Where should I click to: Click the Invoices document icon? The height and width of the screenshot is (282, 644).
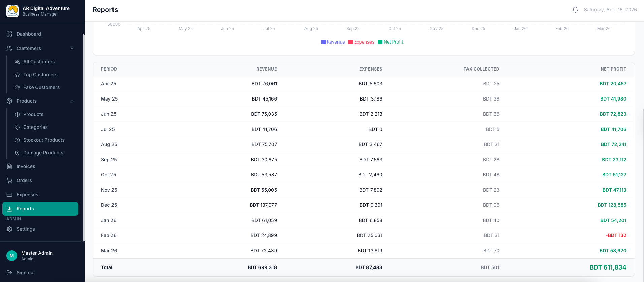point(9,166)
